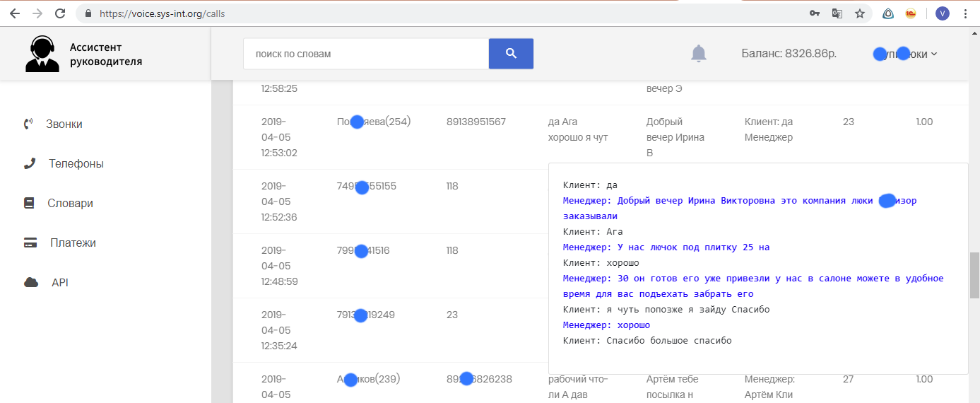Click the browser address bar URL
The width and height of the screenshot is (980, 403).
[162, 13]
